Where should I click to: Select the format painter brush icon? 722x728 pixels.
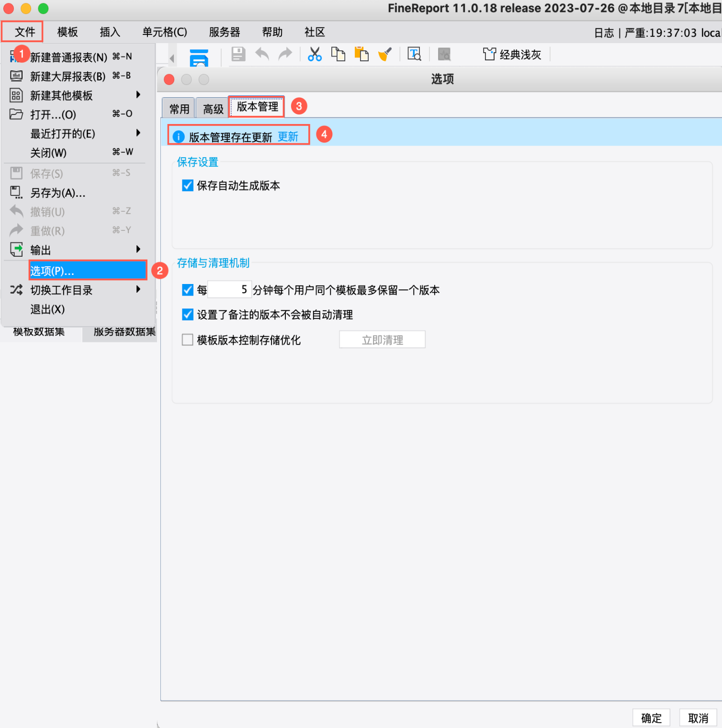[x=385, y=54]
